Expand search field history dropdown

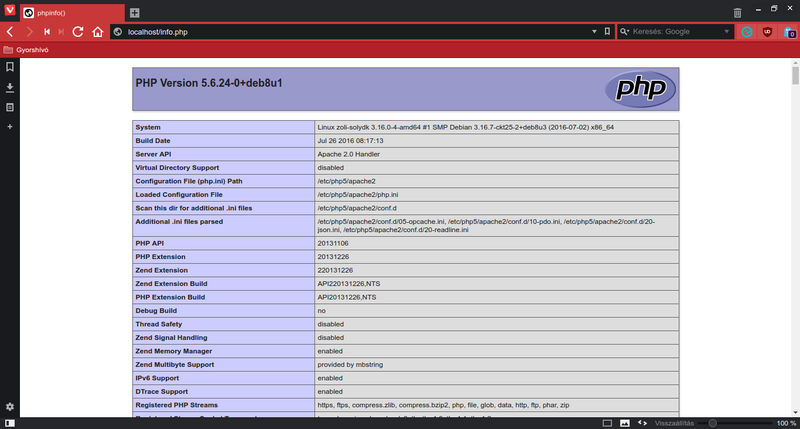727,32
